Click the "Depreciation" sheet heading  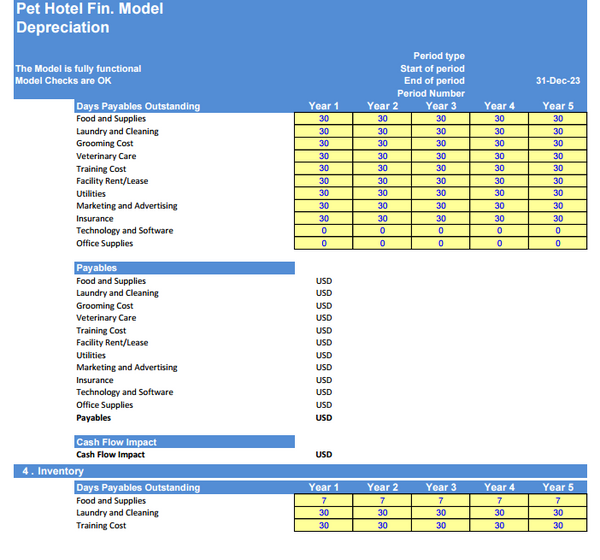[63, 28]
